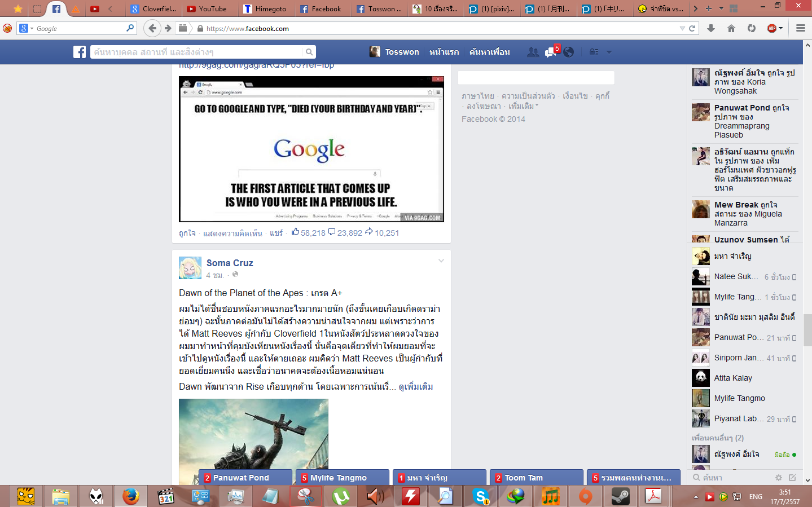Open Facebook messages with 5 unread
This screenshot has width=812, height=507.
(551, 52)
